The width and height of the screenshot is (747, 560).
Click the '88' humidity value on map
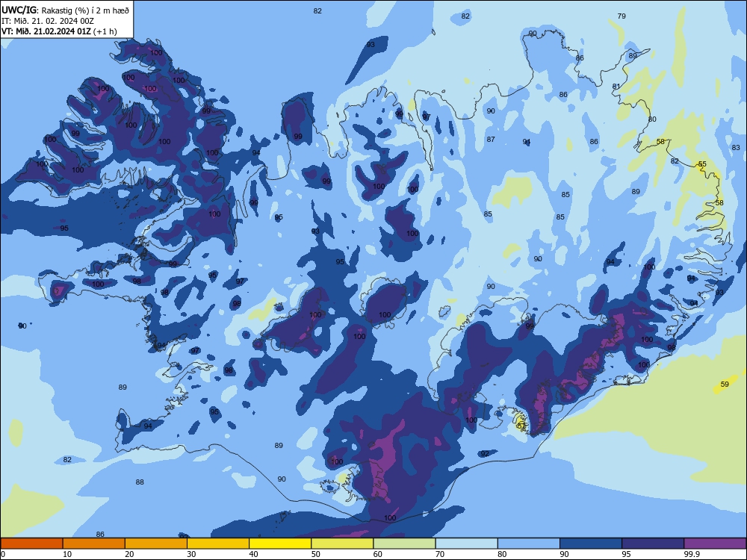coord(140,482)
